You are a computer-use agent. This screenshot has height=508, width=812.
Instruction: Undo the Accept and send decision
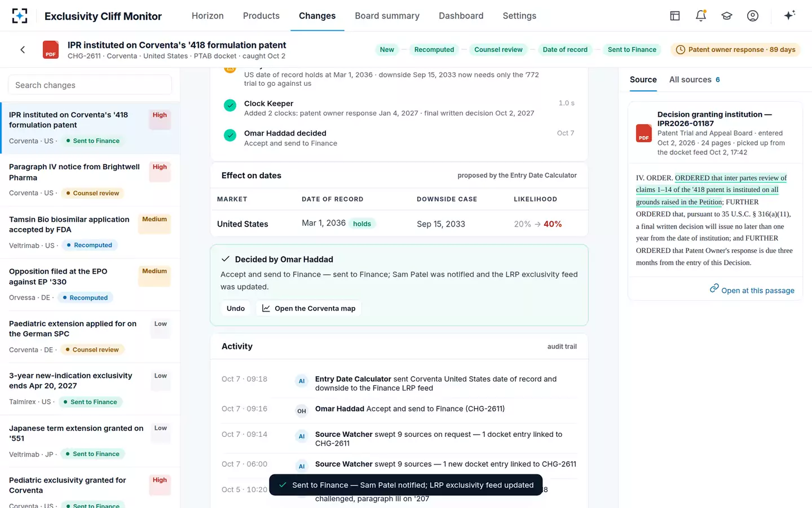click(x=236, y=308)
